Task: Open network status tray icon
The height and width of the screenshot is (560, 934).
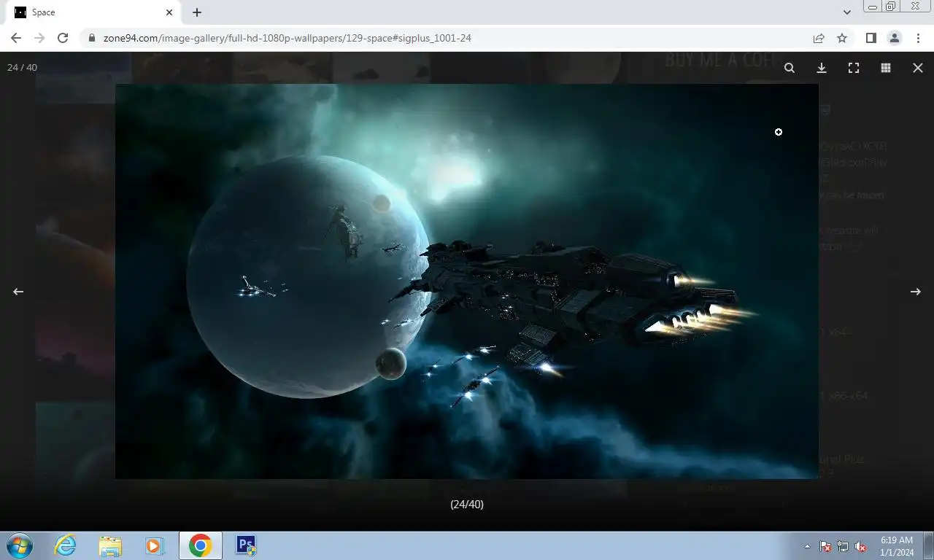Action: [843, 546]
